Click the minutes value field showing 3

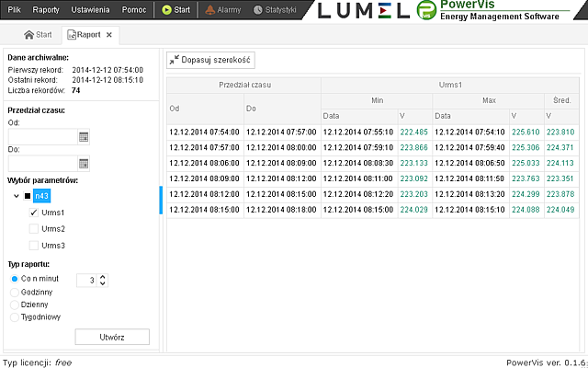(x=86, y=281)
